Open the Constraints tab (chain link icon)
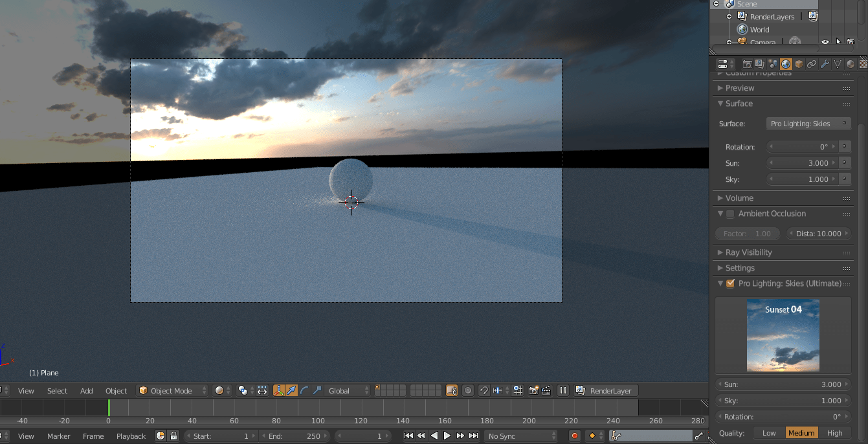This screenshot has width=868, height=444. (x=812, y=63)
